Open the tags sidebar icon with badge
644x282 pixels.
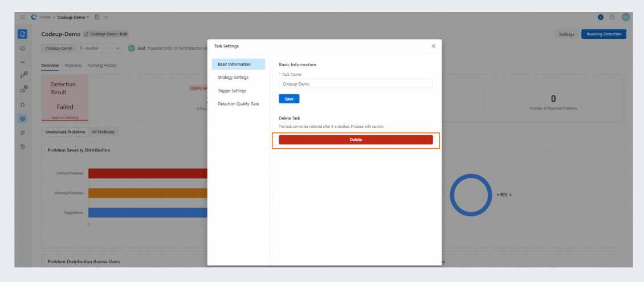pos(23,89)
